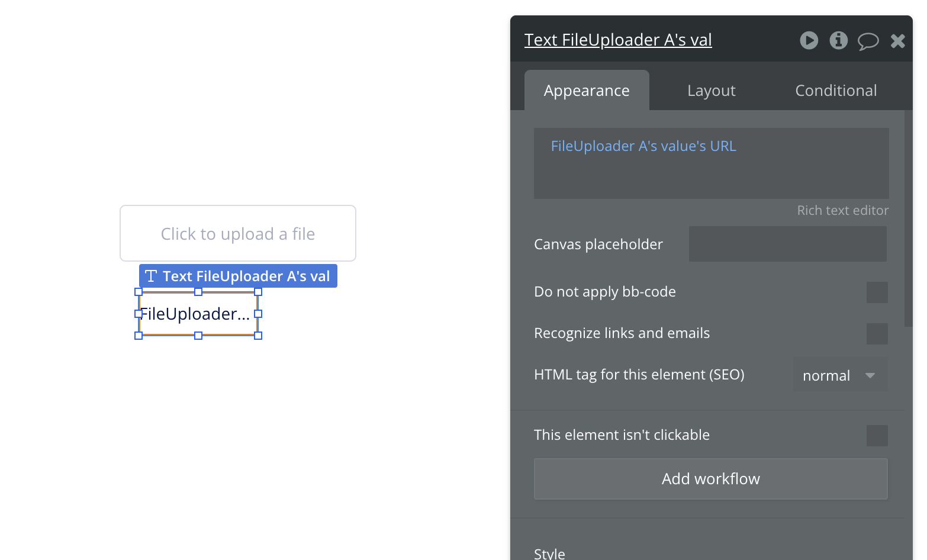Image resolution: width=927 pixels, height=560 pixels.
Task: Click the T text icon on element label
Action: [x=151, y=276]
